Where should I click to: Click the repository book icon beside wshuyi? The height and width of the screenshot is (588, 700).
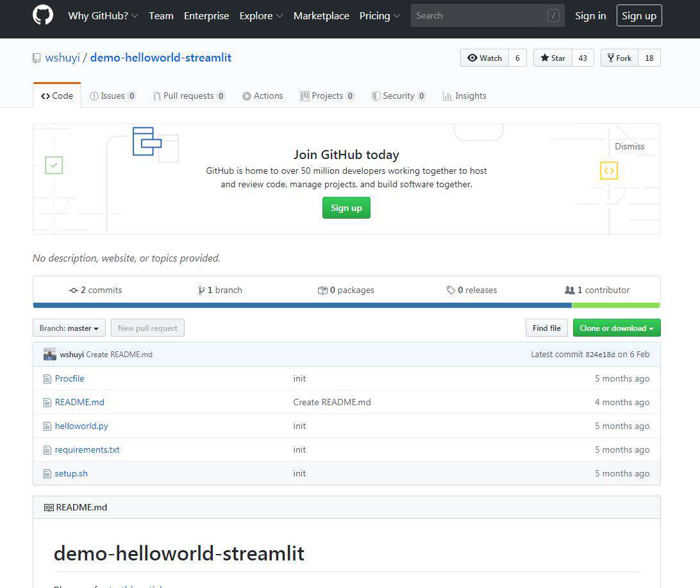37,58
